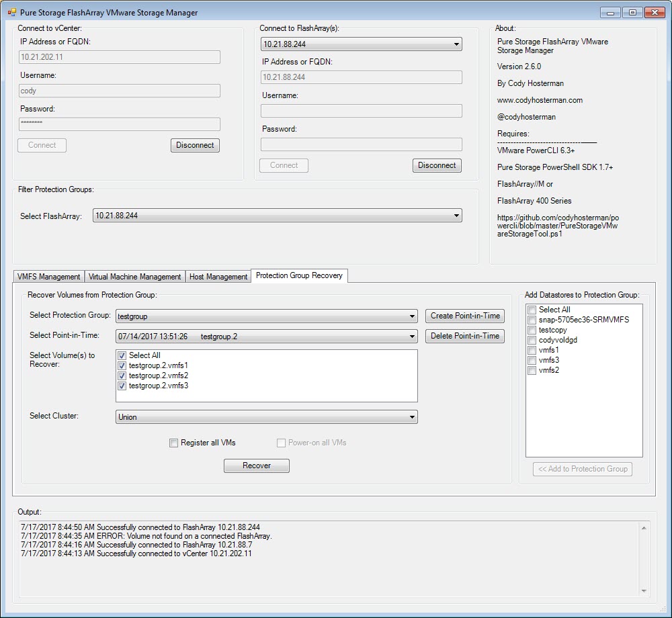Click Successfully connected to FlashArray 10.21.88.244 line

tap(140, 527)
